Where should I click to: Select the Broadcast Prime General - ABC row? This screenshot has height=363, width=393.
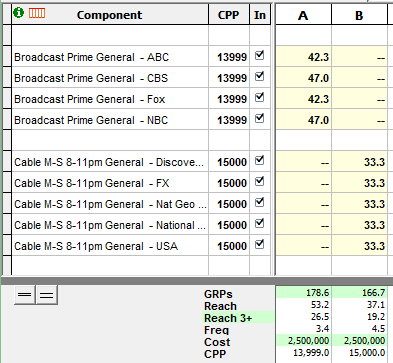(x=110, y=57)
